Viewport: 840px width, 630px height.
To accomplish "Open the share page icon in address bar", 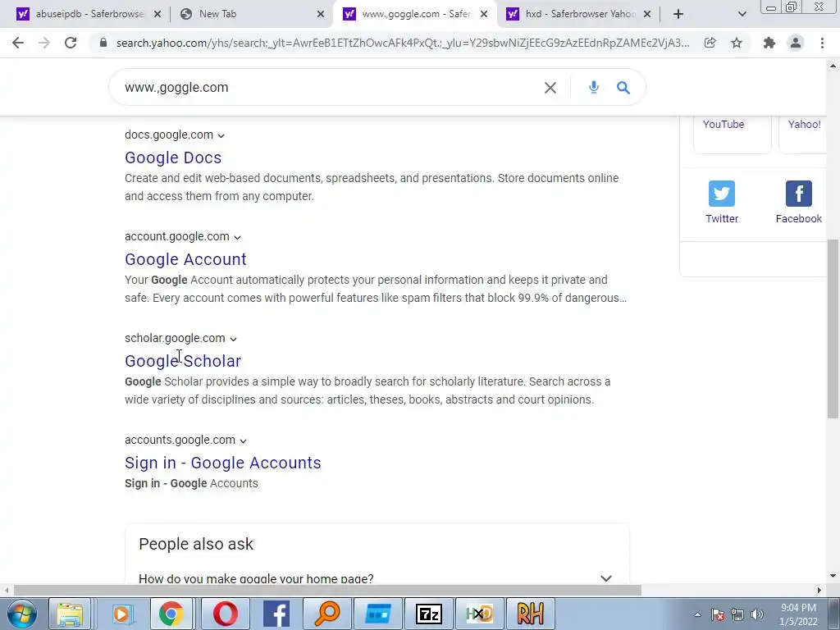I will pyautogui.click(x=710, y=43).
